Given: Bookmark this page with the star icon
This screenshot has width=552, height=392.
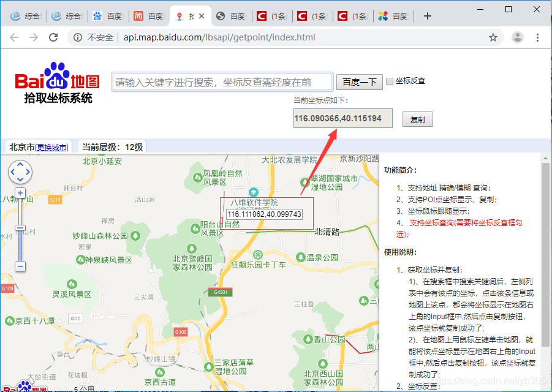Looking at the screenshot, I should coord(493,37).
